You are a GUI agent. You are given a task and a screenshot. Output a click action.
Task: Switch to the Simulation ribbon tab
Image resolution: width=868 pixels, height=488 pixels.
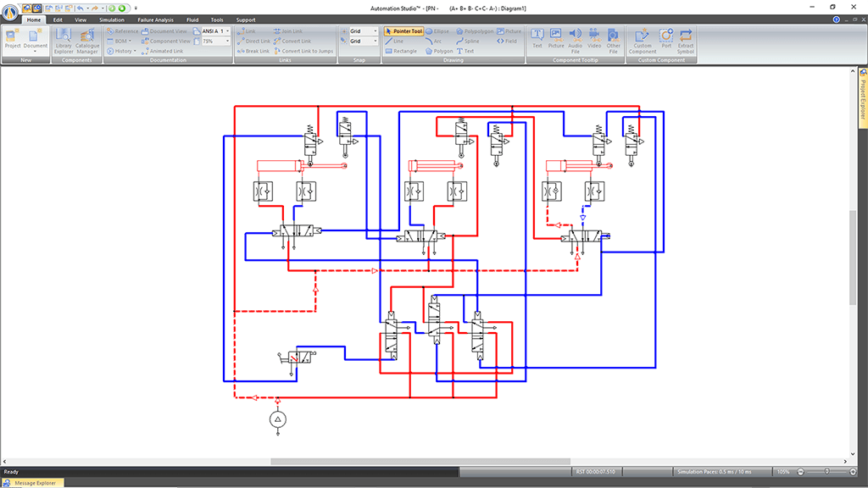(111, 19)
